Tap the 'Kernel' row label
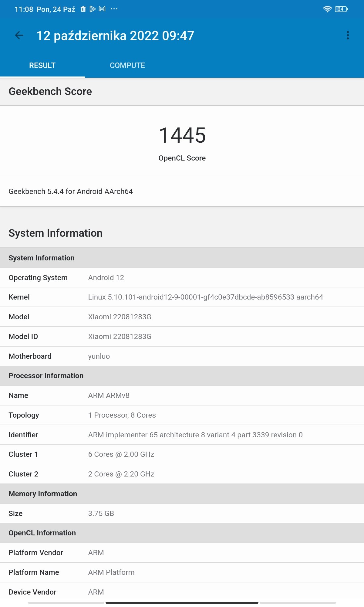Viewport: 364px width, 607px height. 19,297
